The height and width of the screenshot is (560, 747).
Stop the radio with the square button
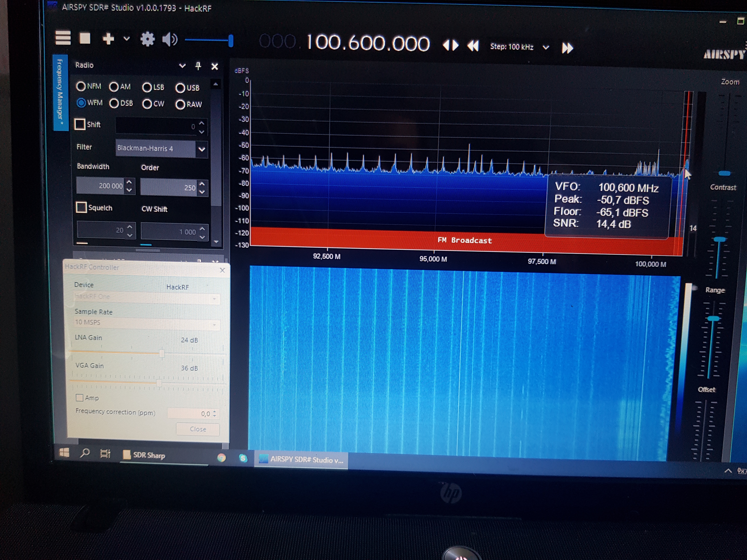[85, 38]
